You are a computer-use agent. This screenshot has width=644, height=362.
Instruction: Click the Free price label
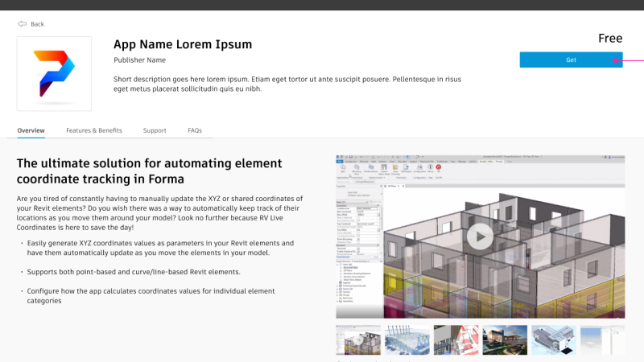point(610,38)
